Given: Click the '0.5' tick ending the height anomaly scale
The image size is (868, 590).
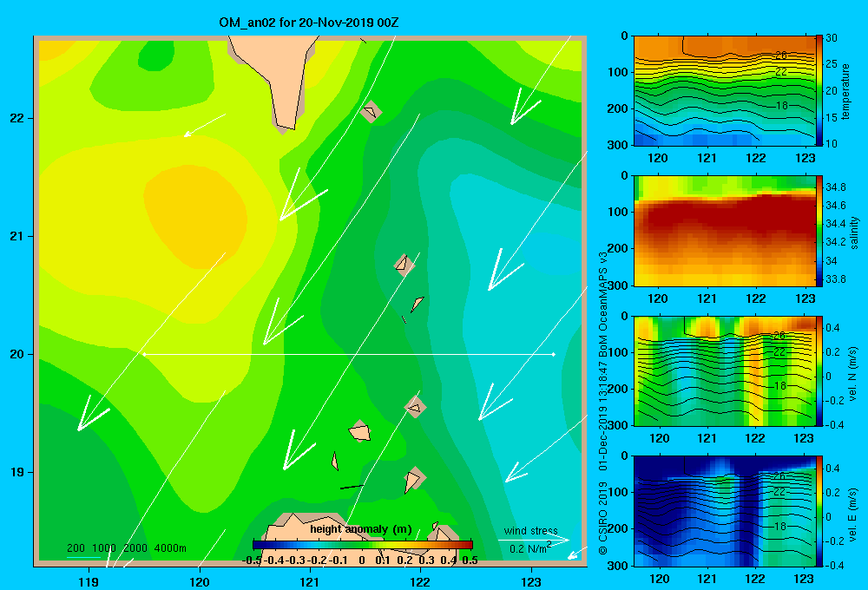Looking at the screenshot, I should [470, 560].
